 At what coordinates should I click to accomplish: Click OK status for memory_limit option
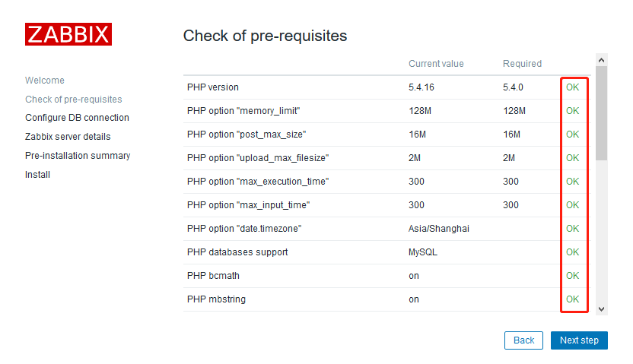[x=572, y=111]
